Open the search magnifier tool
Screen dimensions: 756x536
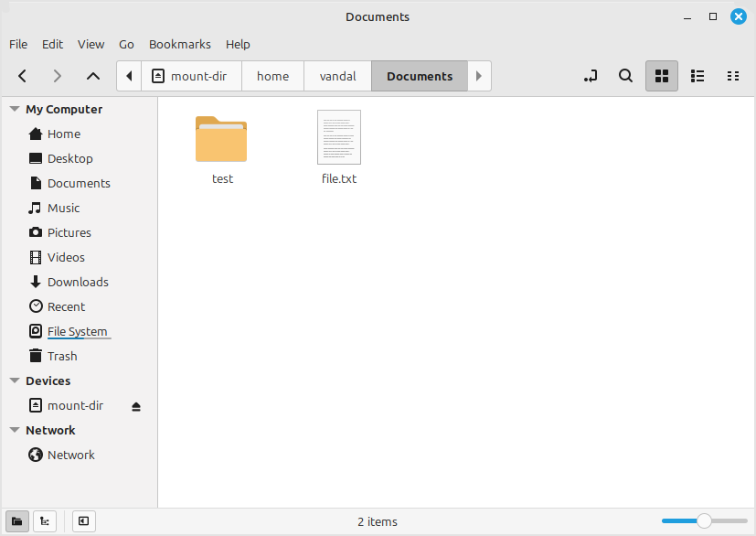point(626,76)
